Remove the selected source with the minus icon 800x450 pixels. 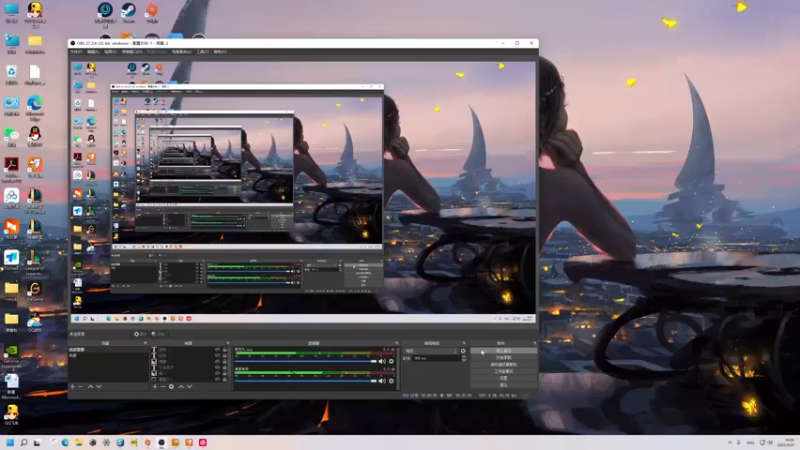[163, 387]
